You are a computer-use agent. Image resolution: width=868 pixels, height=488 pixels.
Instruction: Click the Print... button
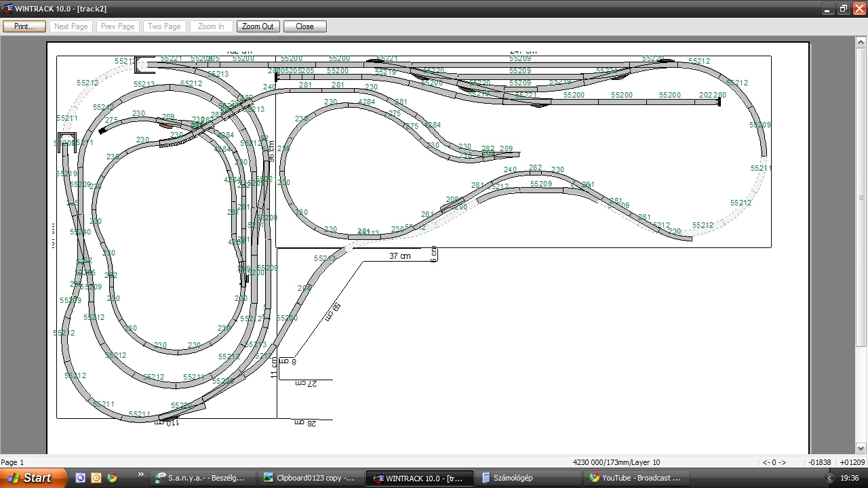click(x=24, y=26)
